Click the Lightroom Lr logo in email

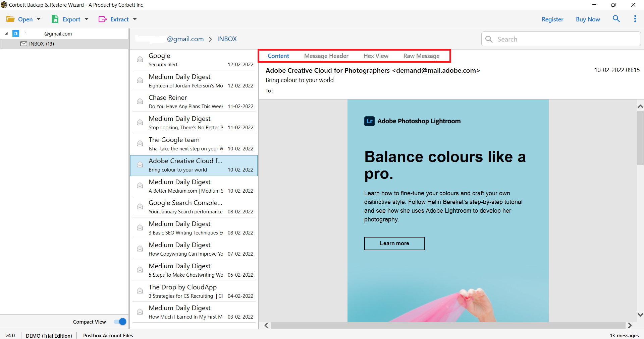coord(369,121)
